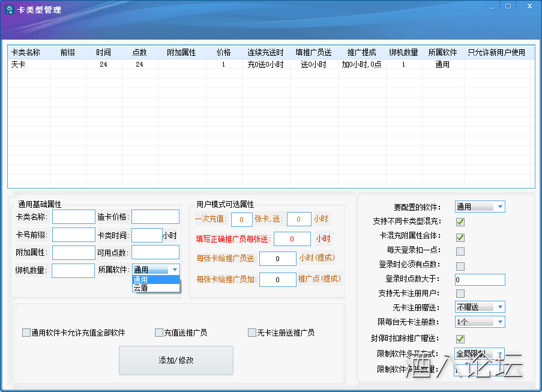Sort by 价格 column header
The image size is (542, 392).
click(223, 52)
